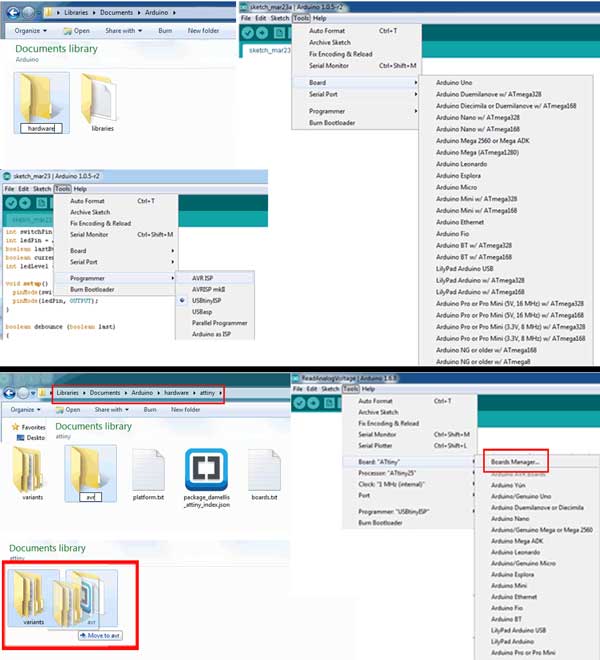Image resolution: width=600 pixels, height=660 pixels.
Task: Select Arduino Yún board
Action: [508, 485]
